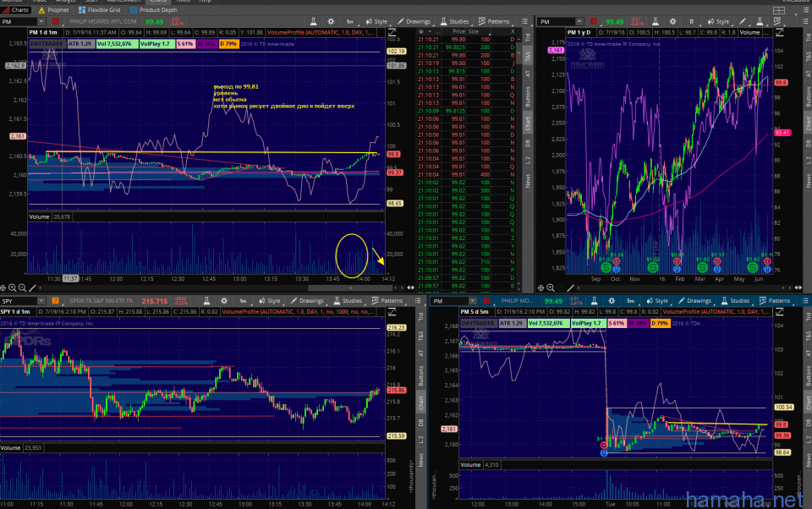812x509 pixels.
Task: Open the flask icon on SPY chart toolbar
Action: pos(206,300)
